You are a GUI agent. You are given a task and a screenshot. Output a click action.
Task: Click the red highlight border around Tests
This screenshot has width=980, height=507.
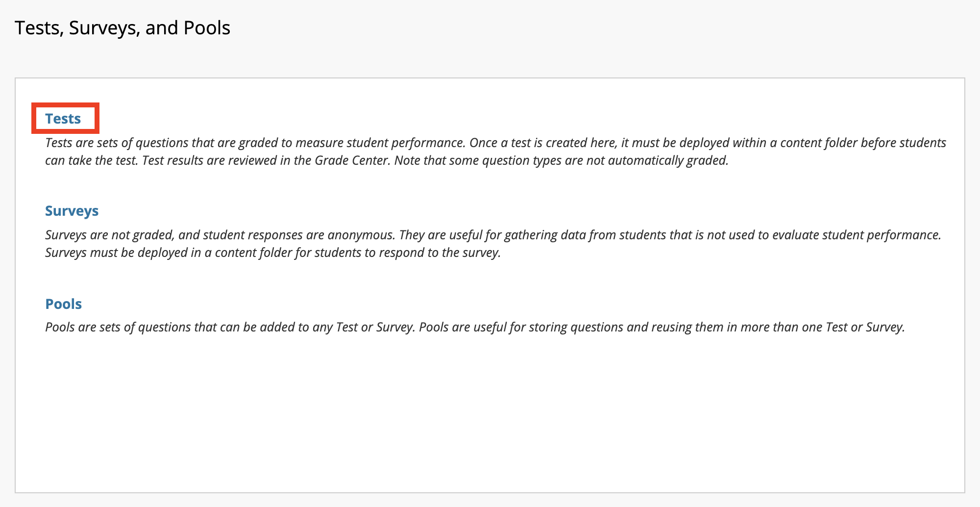66,104
